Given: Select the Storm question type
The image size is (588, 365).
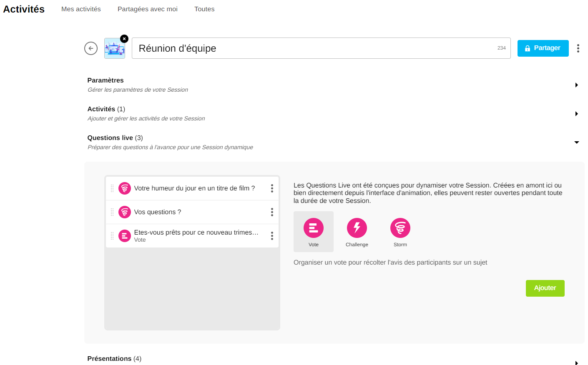Looking at the screenshot, I should point(400,232).
